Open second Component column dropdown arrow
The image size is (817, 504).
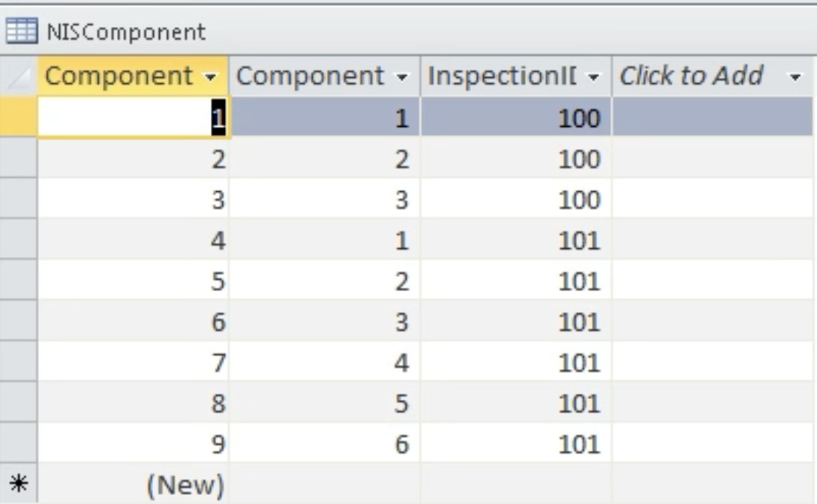coord(401,77)
